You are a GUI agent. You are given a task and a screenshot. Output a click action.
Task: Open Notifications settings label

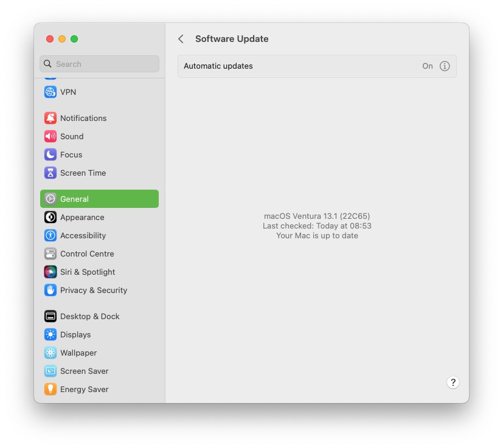tap(83, 118)
